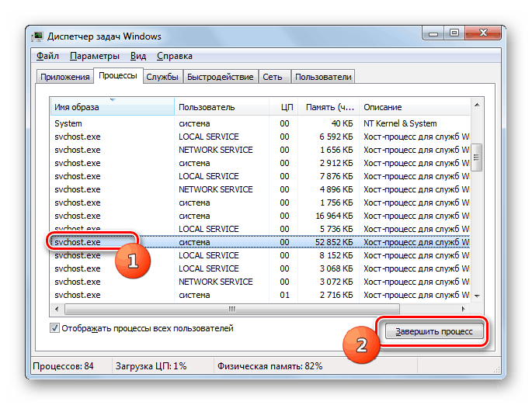
Task: Select highlighted svchost.exe row using 52 852 КБ
Action: click(260, 242)
